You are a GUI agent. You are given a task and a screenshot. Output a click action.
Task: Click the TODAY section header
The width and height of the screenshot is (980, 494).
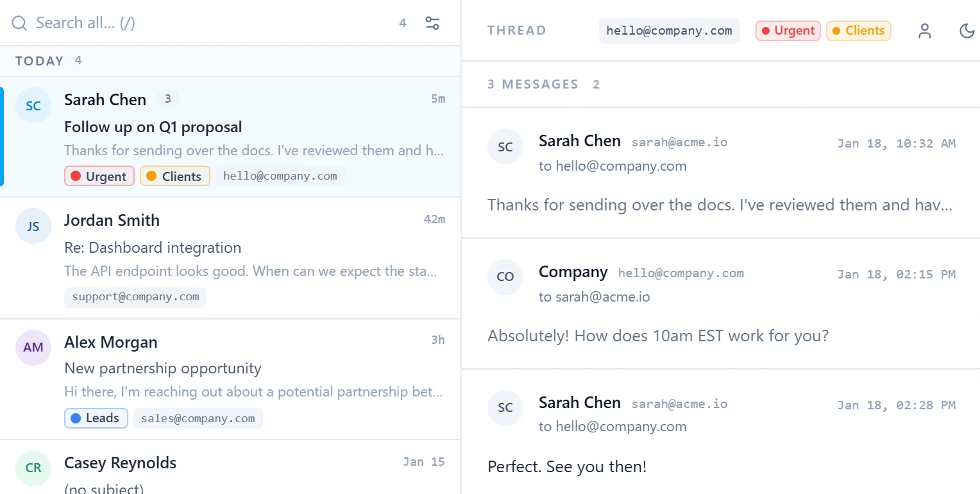pos(39,61)
